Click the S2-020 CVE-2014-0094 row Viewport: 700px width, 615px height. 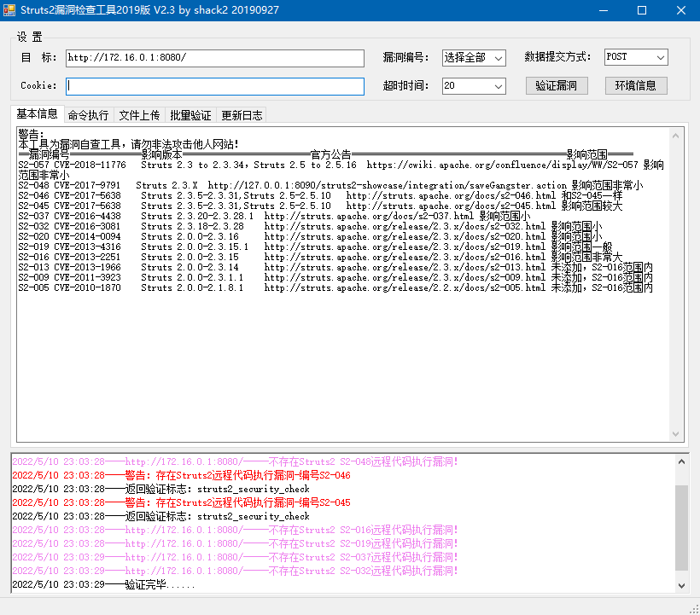click(x=310, y=237)
